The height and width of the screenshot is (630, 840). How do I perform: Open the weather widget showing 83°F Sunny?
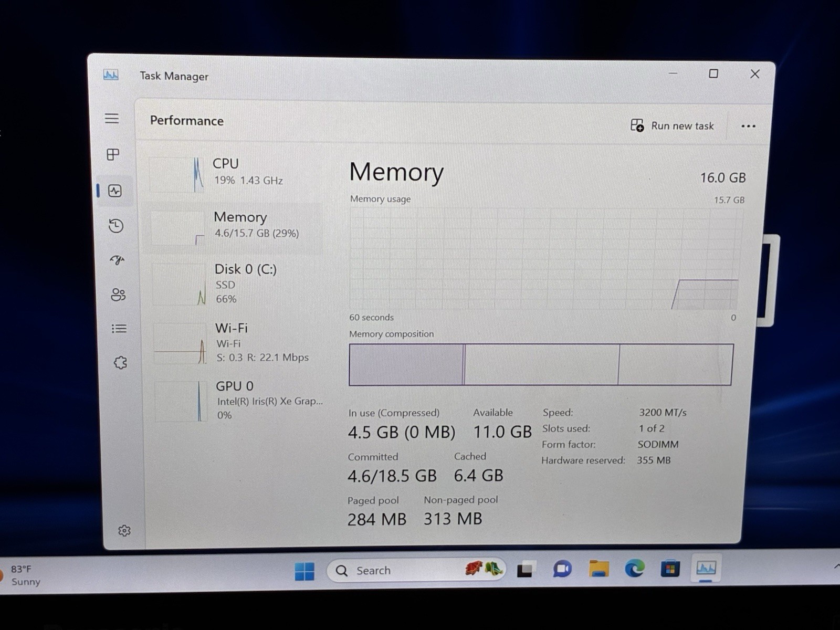point(22,575)
